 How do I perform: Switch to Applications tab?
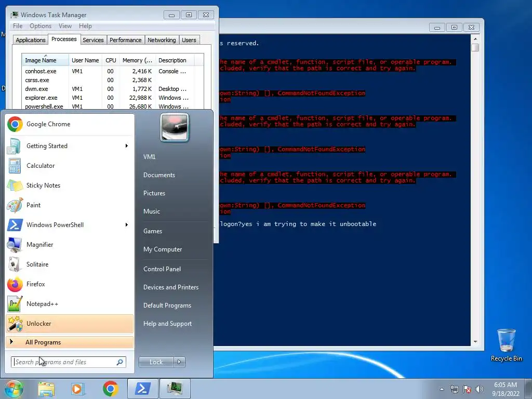tap(31, 40)
